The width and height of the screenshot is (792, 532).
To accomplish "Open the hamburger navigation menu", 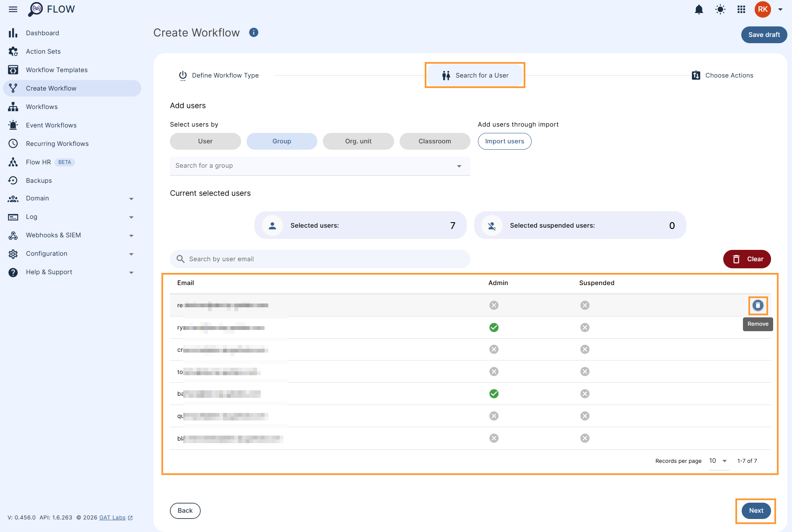I will pyautogui.click(x=13, y=9).
